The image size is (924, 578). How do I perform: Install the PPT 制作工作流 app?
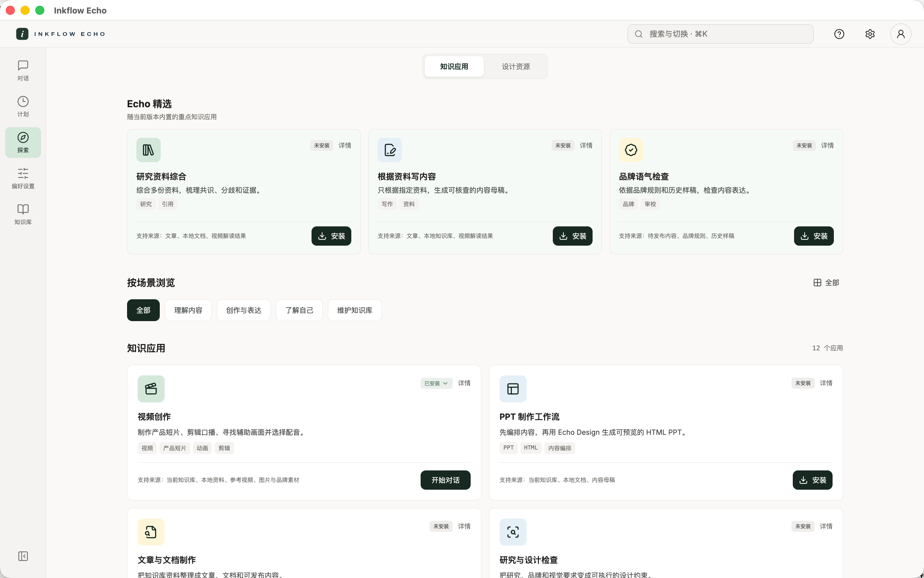point(812,480)
